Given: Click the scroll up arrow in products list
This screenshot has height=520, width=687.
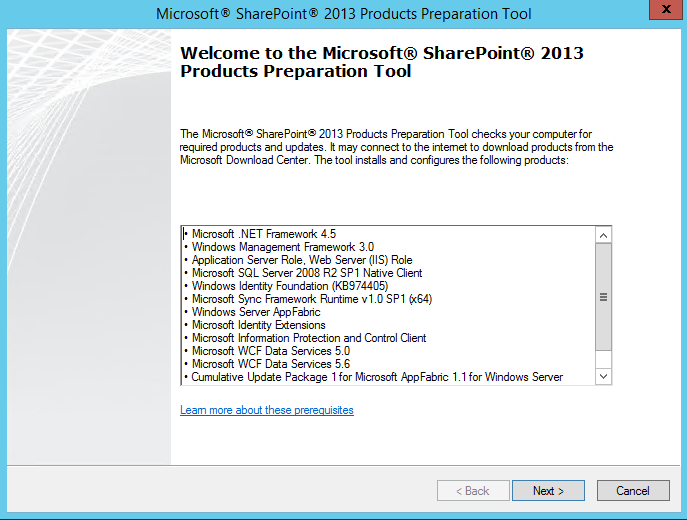Looking at the screenshot, I should 603,235.
